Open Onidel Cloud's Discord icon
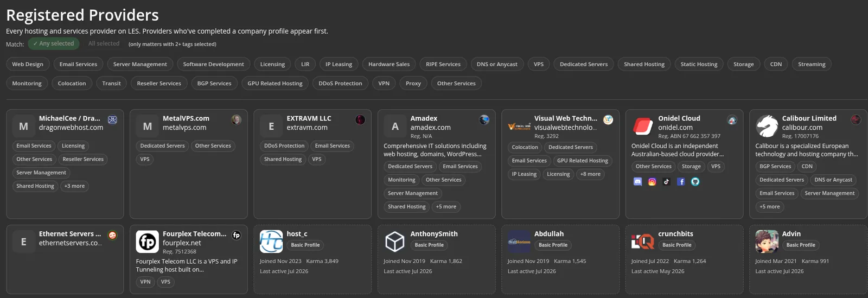Screen dimensions: 868x298 pos(637,182)
